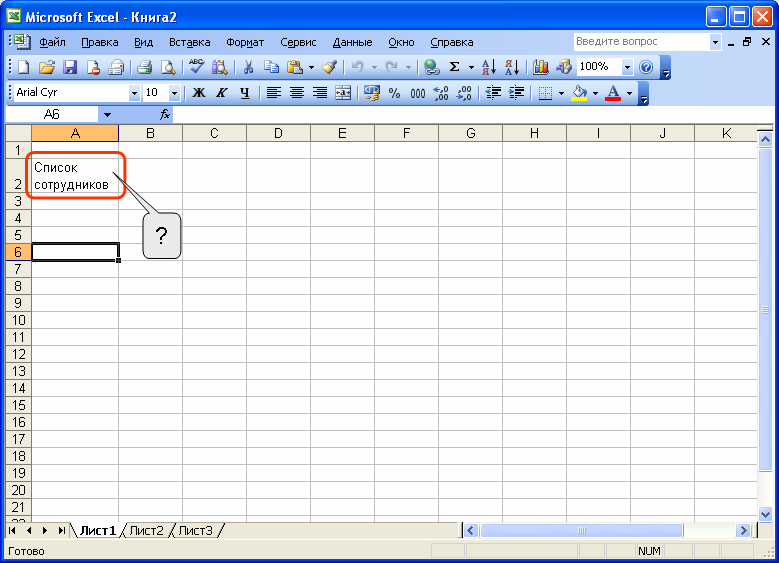Open a file with the folder icon
Image resolution: width=779 pixels, height=563 pixels.
click(x=47, y=67)
